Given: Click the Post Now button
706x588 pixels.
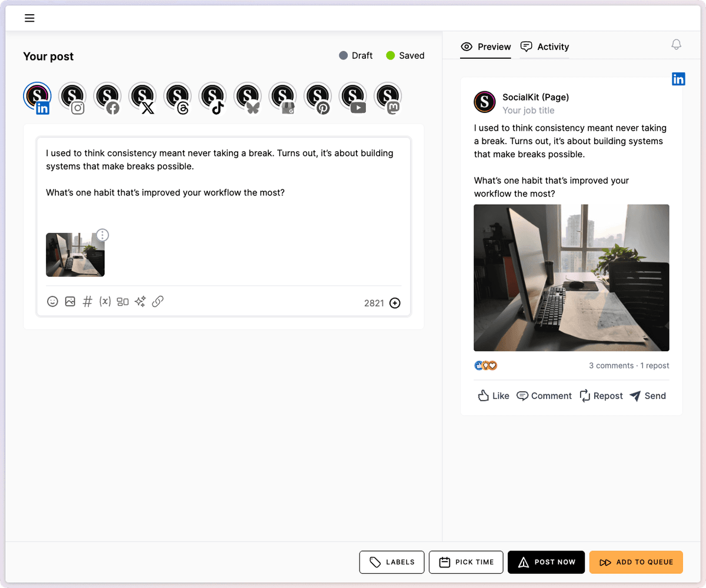Looking at the screenshot, I should pyautogui.click(x=546, y=562).
